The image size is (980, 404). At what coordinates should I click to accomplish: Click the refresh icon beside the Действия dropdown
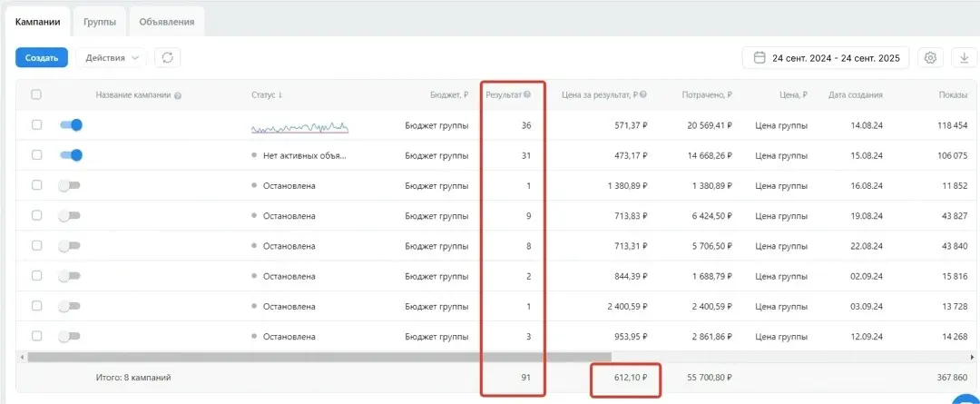[x=168, y=57]
